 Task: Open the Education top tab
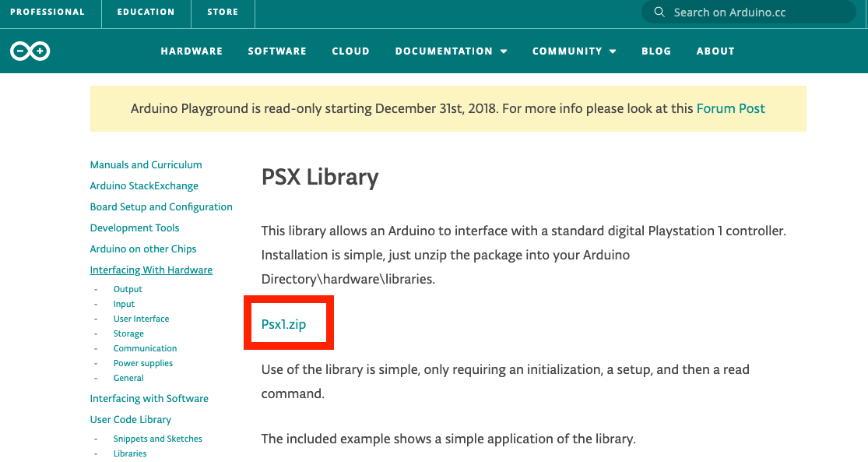[146, 12]
